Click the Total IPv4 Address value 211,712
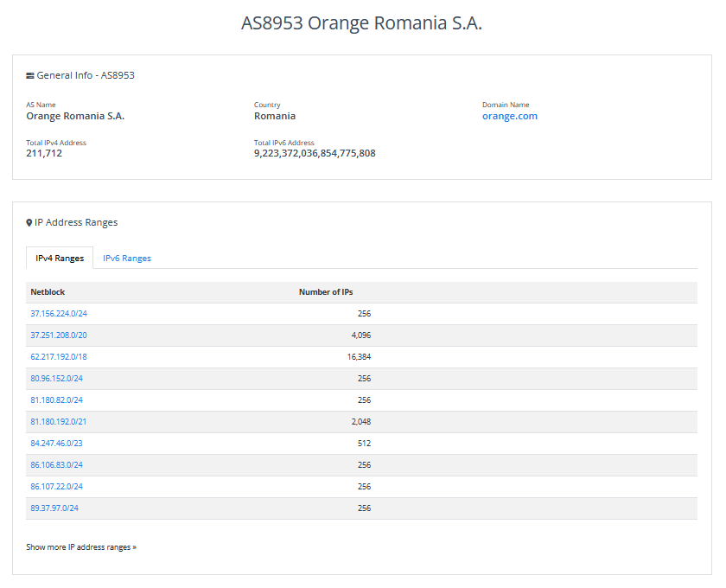Image resolution: width=726 pixels, height=588 pixels. pos(44,153)
